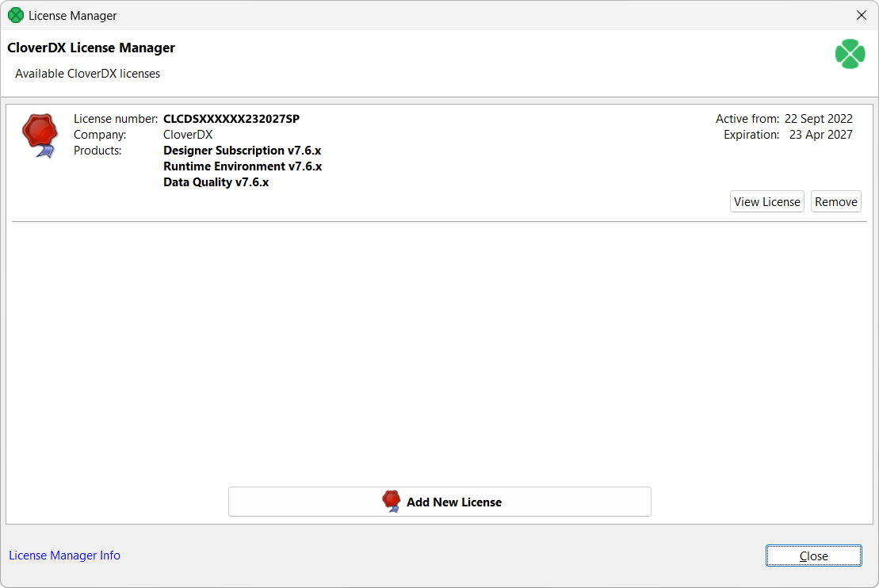Open the License Manager Info link
Viewport: 879px width, 588px height.
(x=64, y=555)
